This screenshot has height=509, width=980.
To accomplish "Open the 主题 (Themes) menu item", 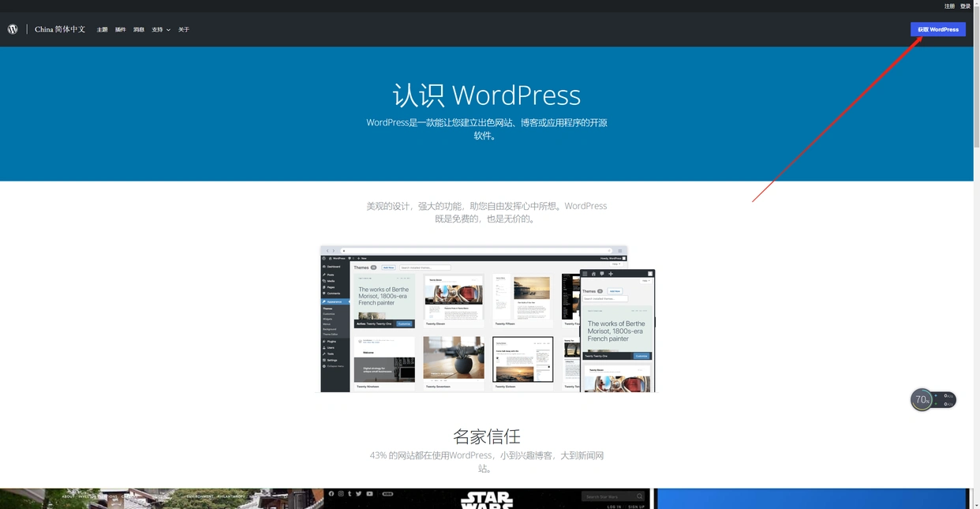I will click(x=102, y=30).
